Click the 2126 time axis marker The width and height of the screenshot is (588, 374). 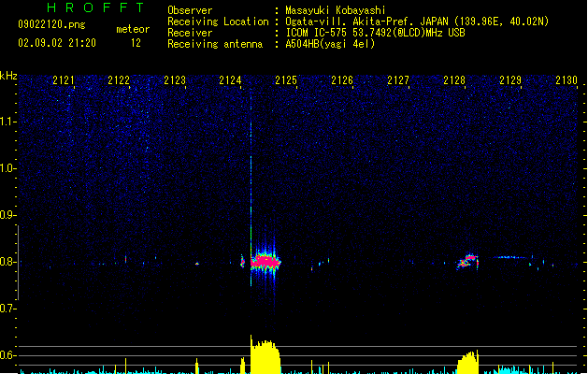click(x=342, y=79)
